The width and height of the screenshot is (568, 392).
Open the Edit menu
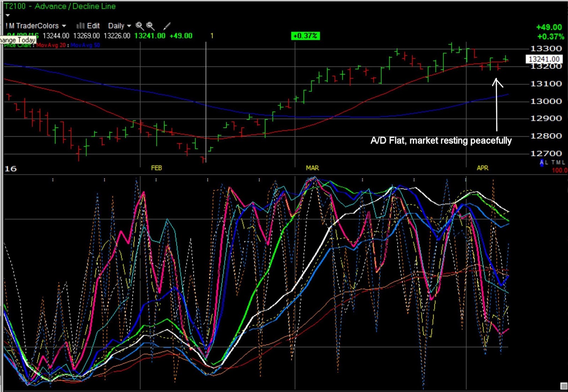coord(93,26)
